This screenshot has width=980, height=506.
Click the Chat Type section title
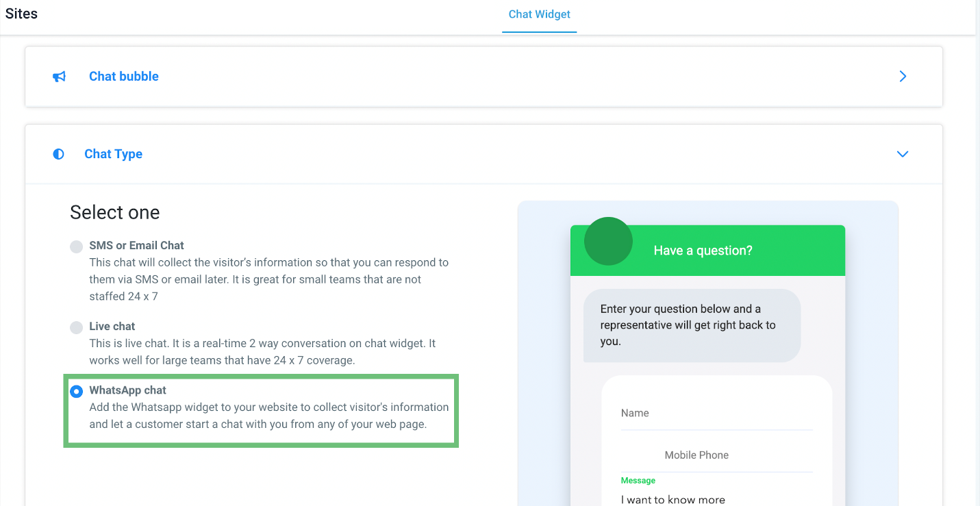click(114, 154)
